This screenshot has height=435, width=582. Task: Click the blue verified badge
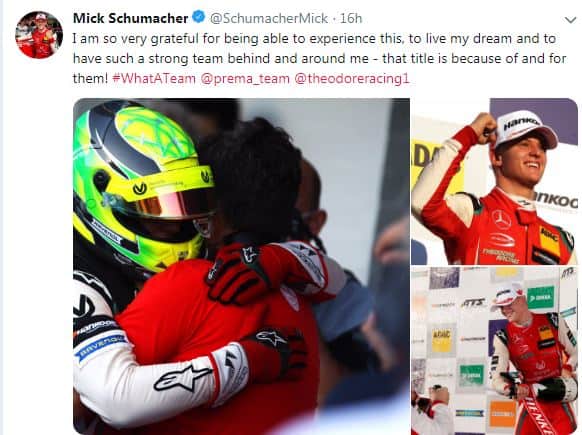point(199,17)
